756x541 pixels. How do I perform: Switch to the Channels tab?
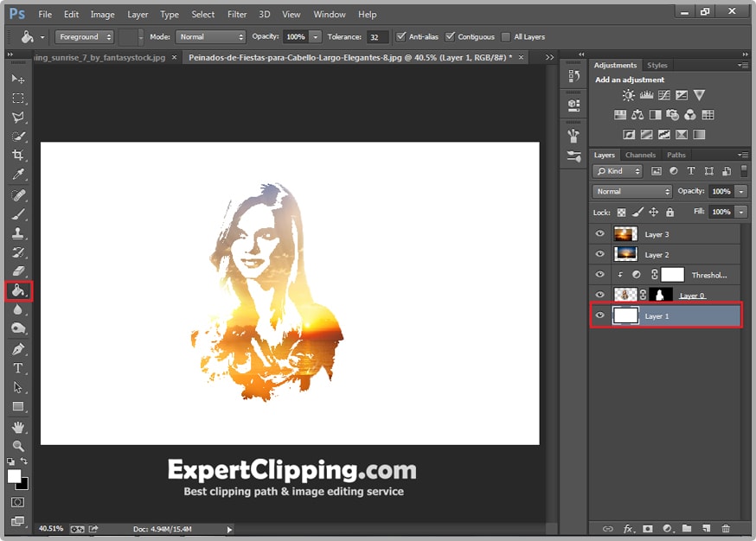click(640, 156)
